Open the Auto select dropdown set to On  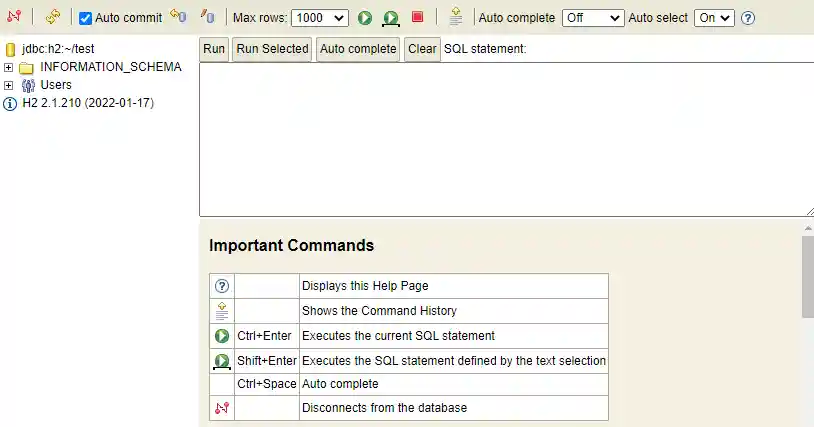(x=714, y=18)
